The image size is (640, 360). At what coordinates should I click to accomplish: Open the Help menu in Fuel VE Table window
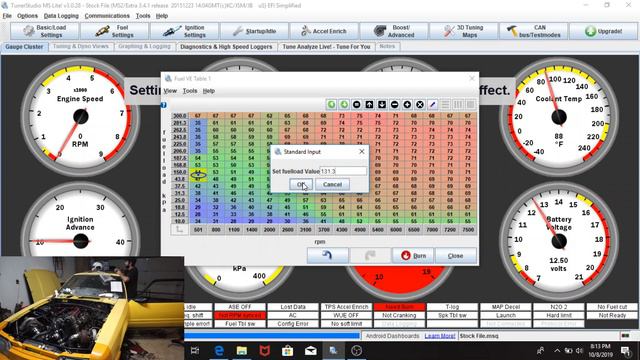point(209,91)
